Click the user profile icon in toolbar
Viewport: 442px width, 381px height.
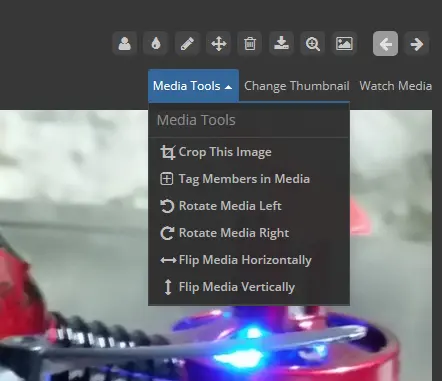(x=124, y=44)
